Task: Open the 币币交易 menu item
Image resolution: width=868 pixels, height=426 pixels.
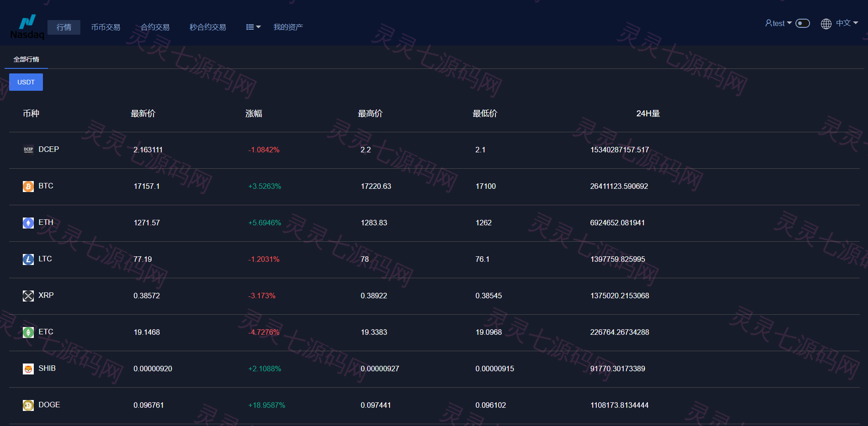Action: [x=105, y=27]
